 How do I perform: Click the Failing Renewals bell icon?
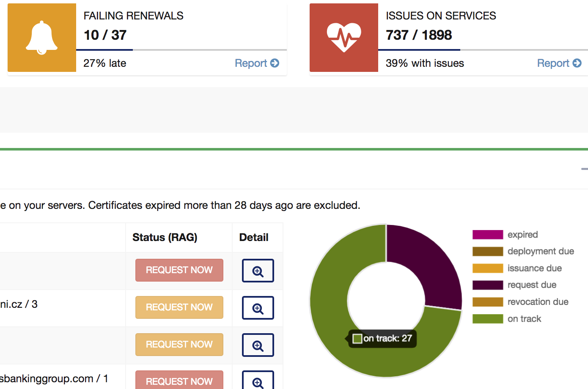pyautogui.click(x=42, y=38)
